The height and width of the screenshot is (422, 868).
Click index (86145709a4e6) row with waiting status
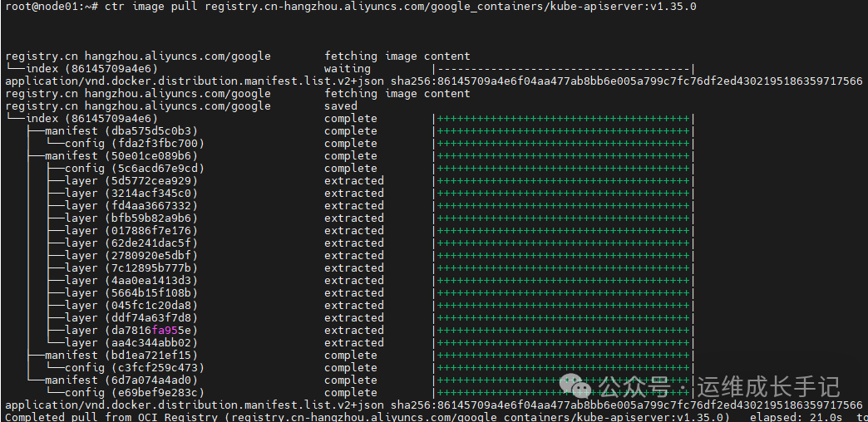point(350,69)
